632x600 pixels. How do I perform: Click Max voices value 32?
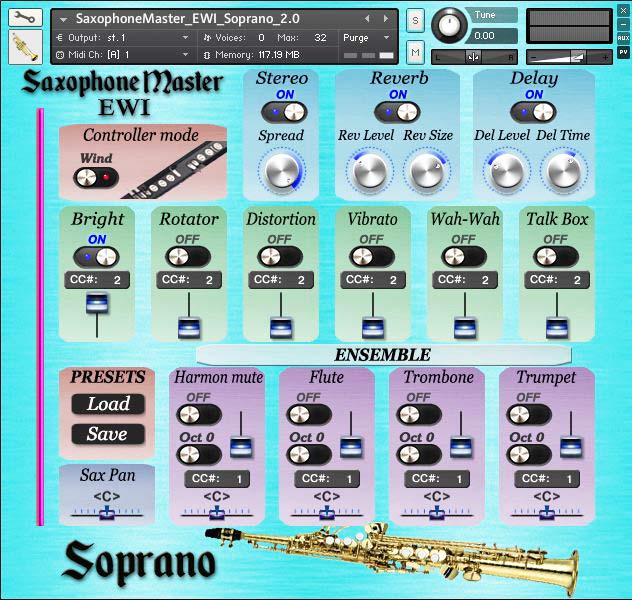320,38
